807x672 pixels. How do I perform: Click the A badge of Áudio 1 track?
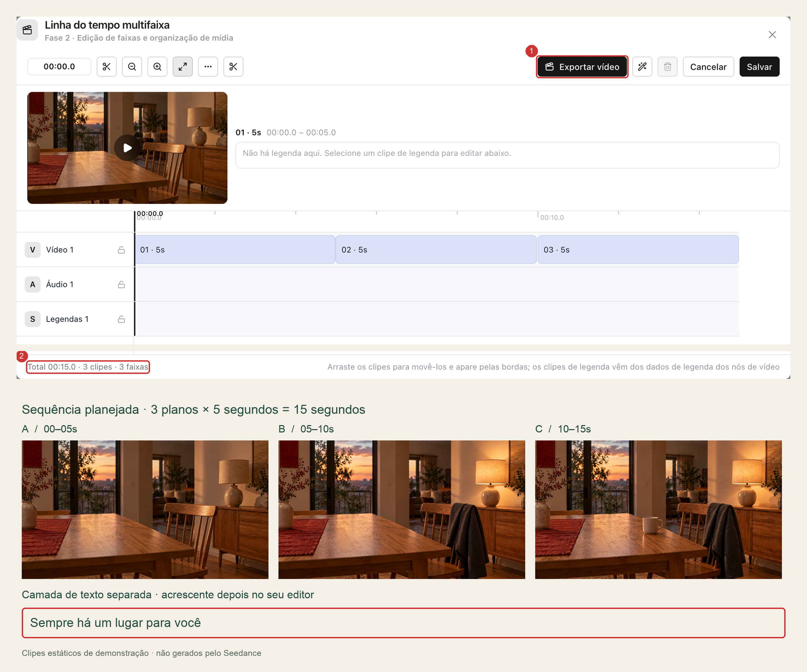(x=33, y=284)
